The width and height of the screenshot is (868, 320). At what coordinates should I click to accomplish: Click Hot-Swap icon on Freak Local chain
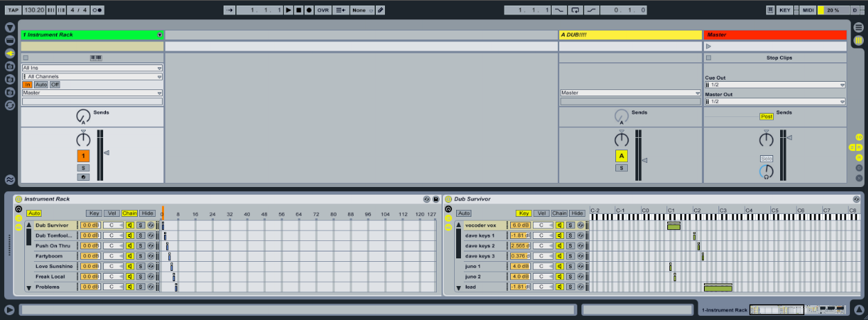151,277
